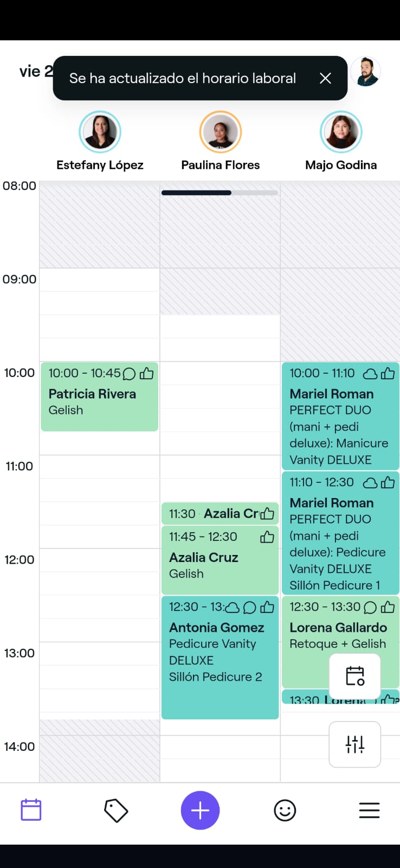Open the user profile avatar
Image resolution: width=400 pixels, height=868 pixels.
[x=365, y=72]
